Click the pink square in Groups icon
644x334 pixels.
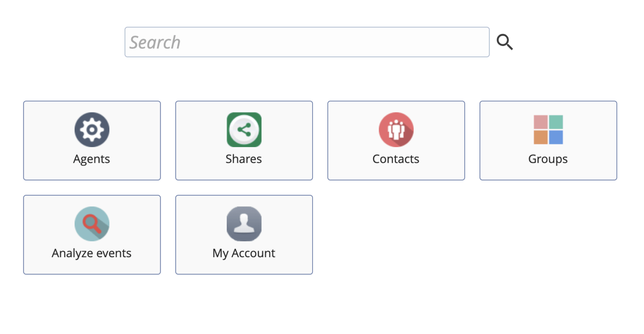540,122
